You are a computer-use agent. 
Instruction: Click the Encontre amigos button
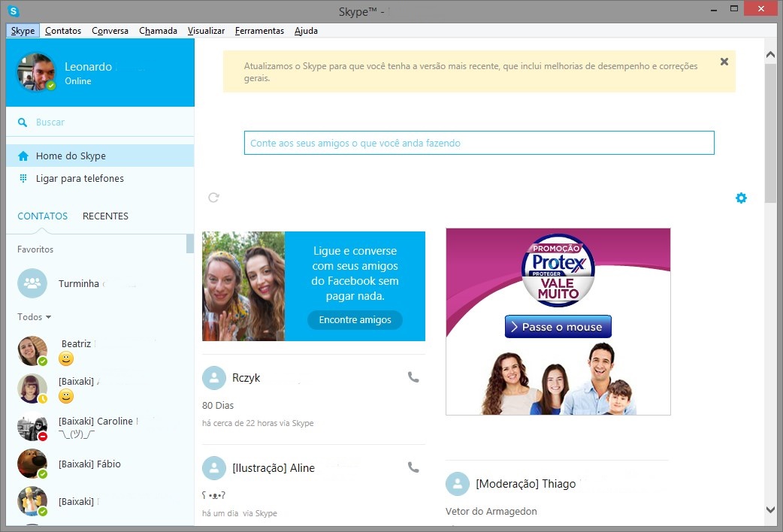coord(355,319)
